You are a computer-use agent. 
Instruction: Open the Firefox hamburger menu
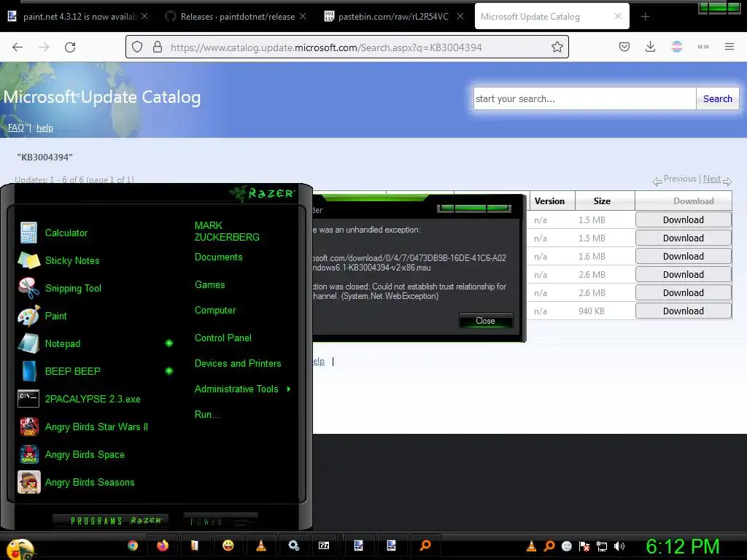(x=729, y=47)
